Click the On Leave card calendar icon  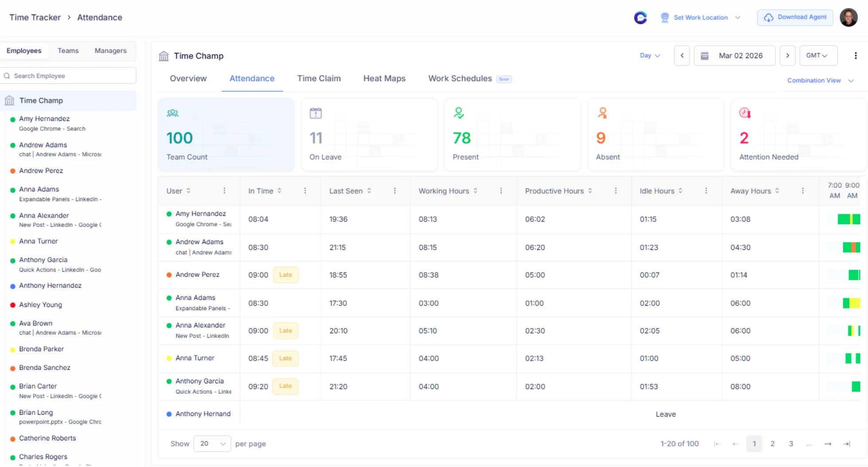[x=315, y=113]
